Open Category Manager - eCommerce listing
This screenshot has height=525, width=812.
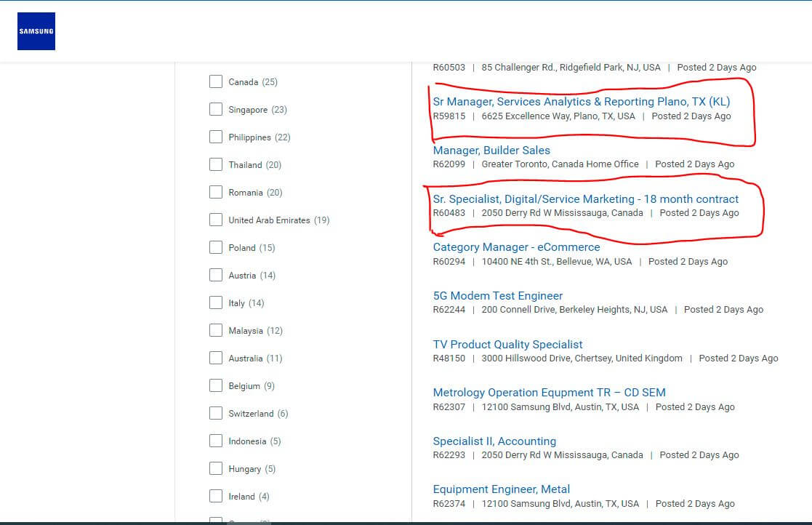(x=516, y=247)
